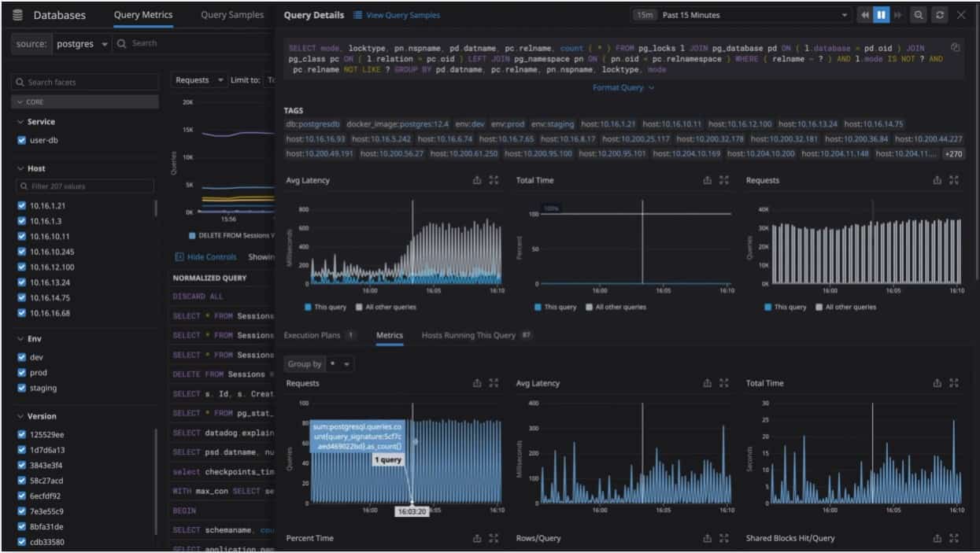Uncheck version cdb33580
Image resolution: width=980 pixels, height=553 pixels.
[22, 542]
